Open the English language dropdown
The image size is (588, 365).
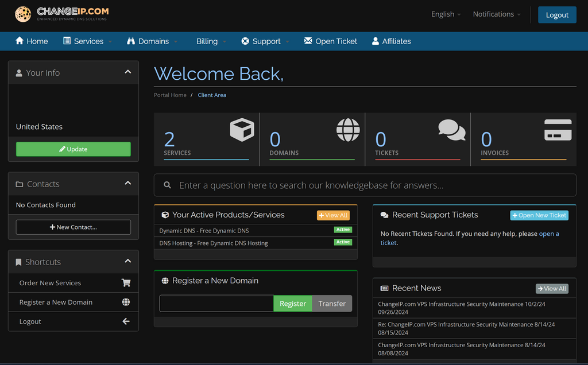click(446, 14)
